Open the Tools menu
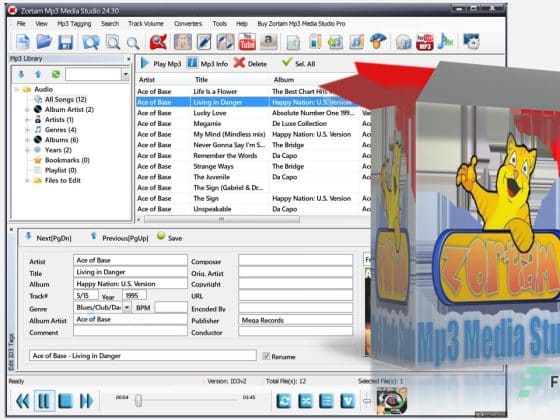The width and height of the screenshot is (560, 420). pyautogui.click(x=220, y=24)
